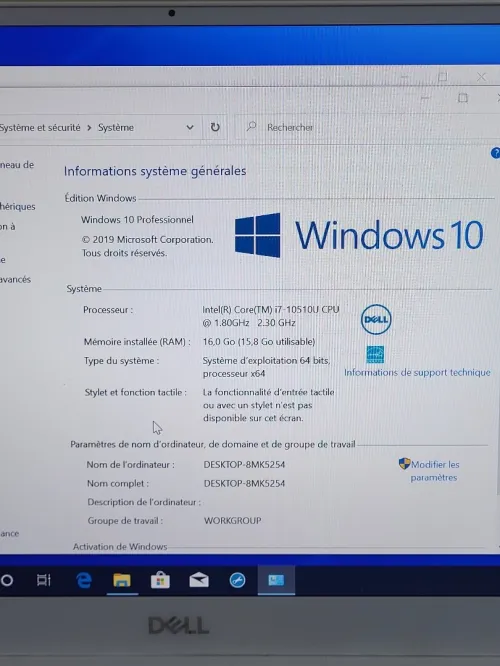
Task: Click the sidebar link ending 'ance'
Action: tap(9, 533)
